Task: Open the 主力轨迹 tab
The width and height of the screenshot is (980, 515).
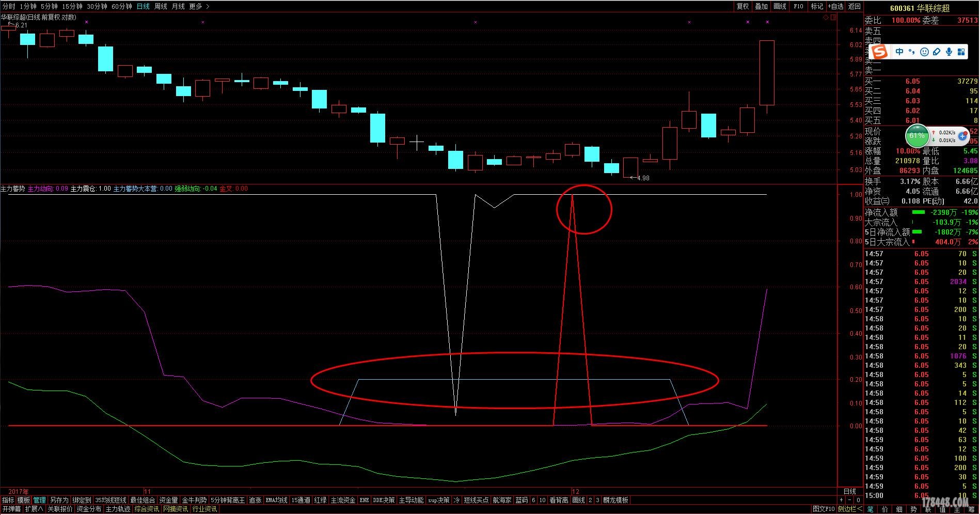Action: [118, 509]
